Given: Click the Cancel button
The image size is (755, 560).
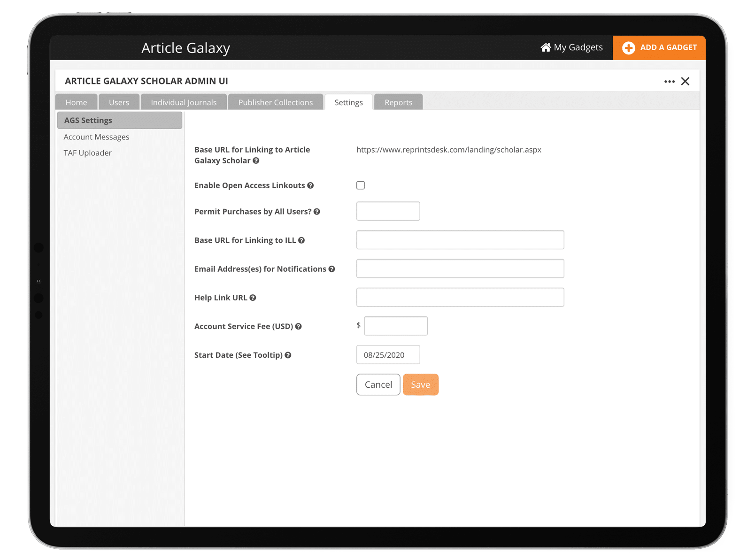Looking at the screenshot, I should 378,384.
